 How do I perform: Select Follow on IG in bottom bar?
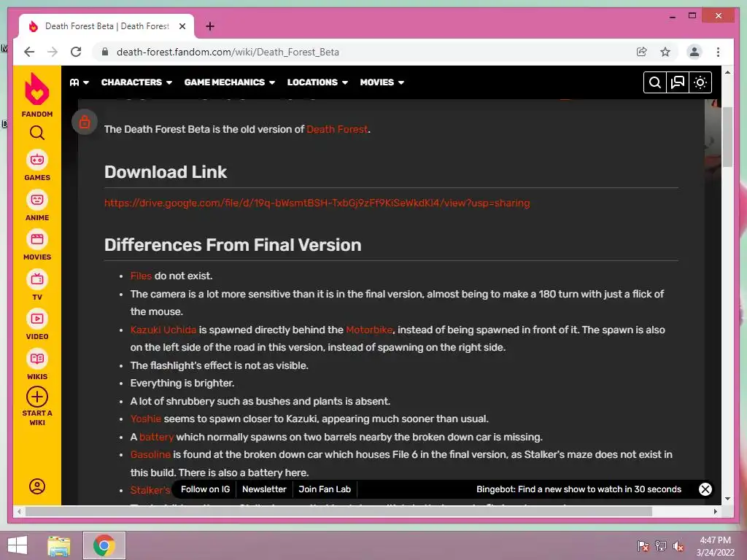205,489
